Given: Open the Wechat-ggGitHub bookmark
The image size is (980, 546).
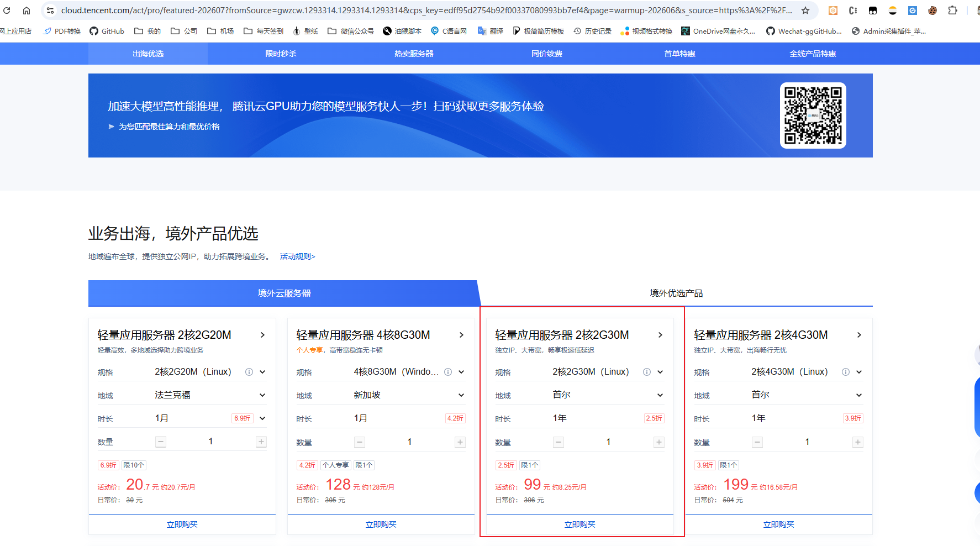Looking at the screenshot, I should [804, 32].
